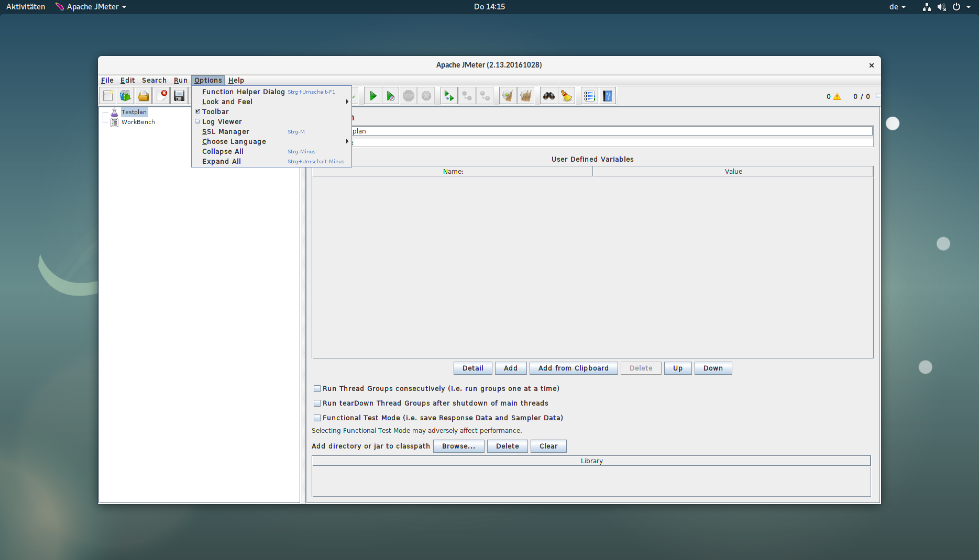Select the WorkBench clipboard icon in tree
The height and width of the screenshot is (560, 979).
pos(114,122)
